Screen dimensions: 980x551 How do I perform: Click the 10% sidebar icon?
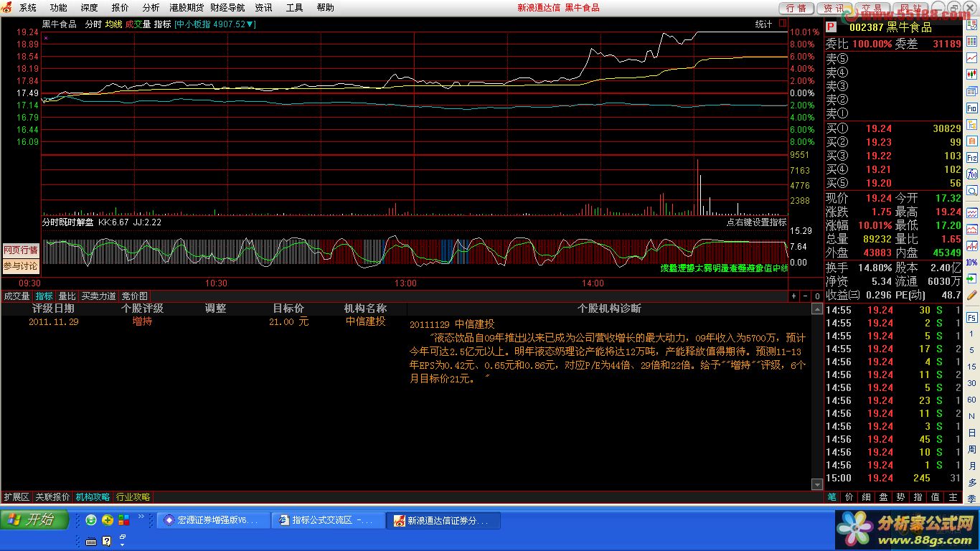point(971,262)
